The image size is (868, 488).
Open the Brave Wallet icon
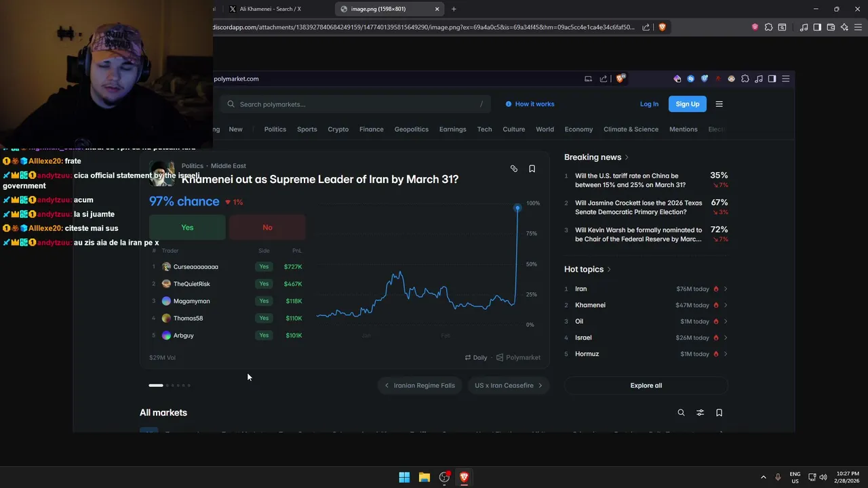tap(831, 27)
